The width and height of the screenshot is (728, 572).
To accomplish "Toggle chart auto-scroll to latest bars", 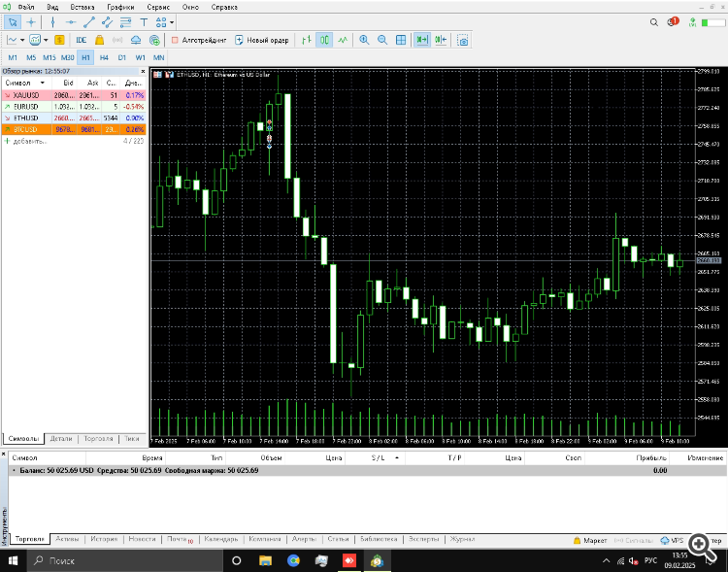I will (x=422, y=40).
